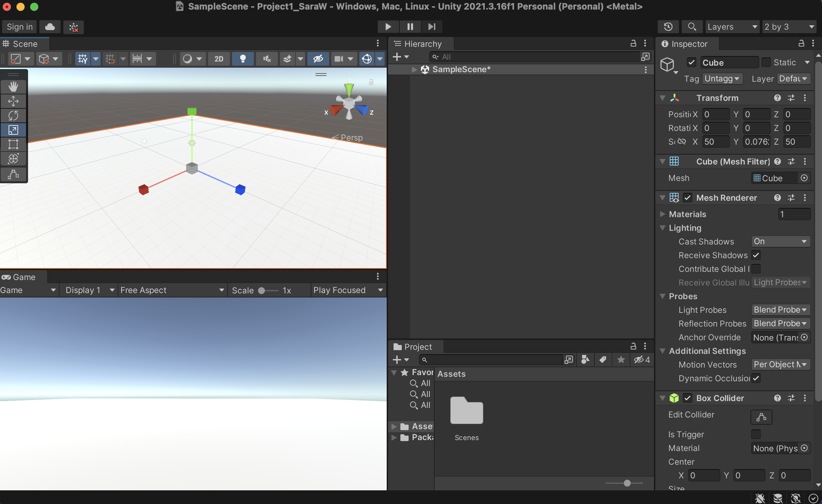This screenshot has height=504, width=822.
Task: Check the Is Trigger box
Action: 756,435
